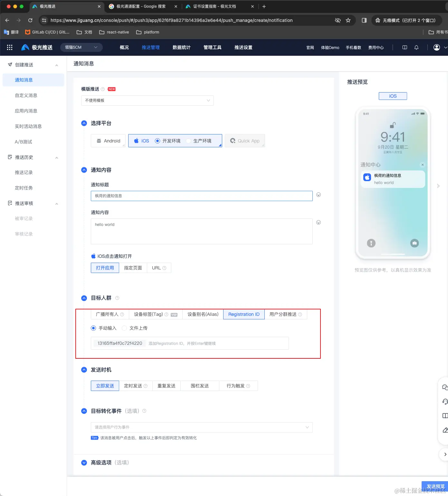Open 手机看数 link in header
Image resolution: width=448 pixels, height=496 pixels.
tap(354, 48)
